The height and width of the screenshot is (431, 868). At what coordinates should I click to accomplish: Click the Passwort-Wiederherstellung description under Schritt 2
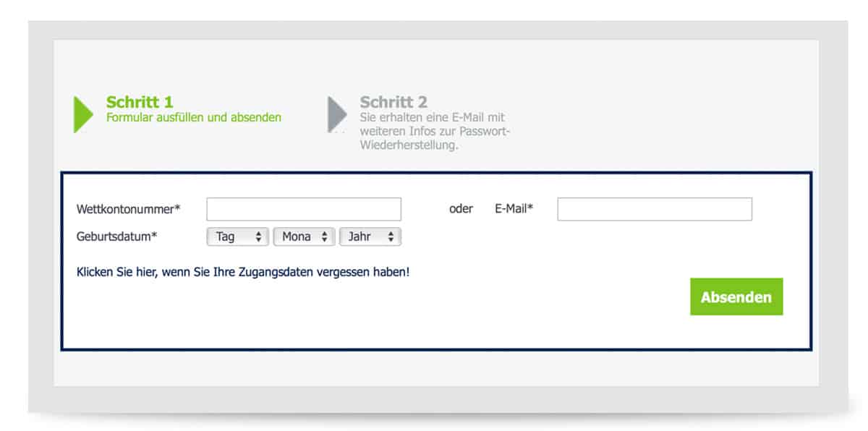[x=434, y=131]
